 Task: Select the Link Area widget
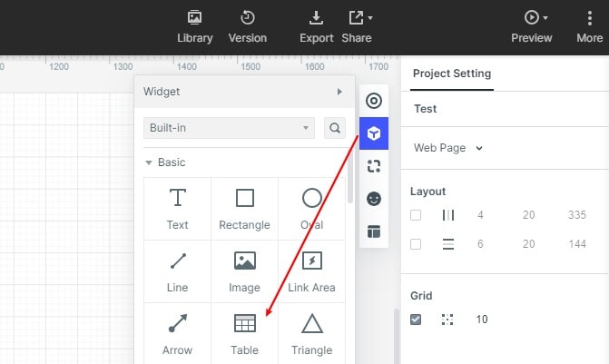click(311, 271)
